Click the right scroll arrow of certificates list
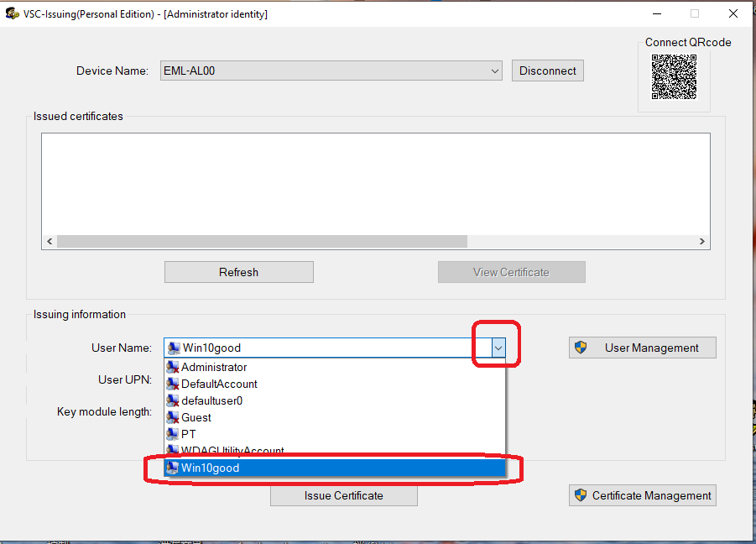Viewport: 756px width, 544px height. pyautogui.click(x=702, y=241)
